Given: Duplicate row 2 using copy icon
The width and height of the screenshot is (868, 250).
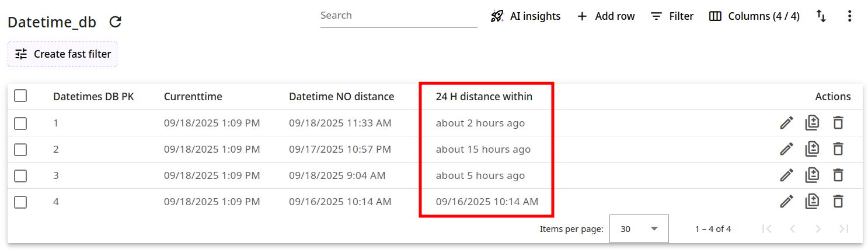Looking at the screenshot, I should [x=812, y=149].
